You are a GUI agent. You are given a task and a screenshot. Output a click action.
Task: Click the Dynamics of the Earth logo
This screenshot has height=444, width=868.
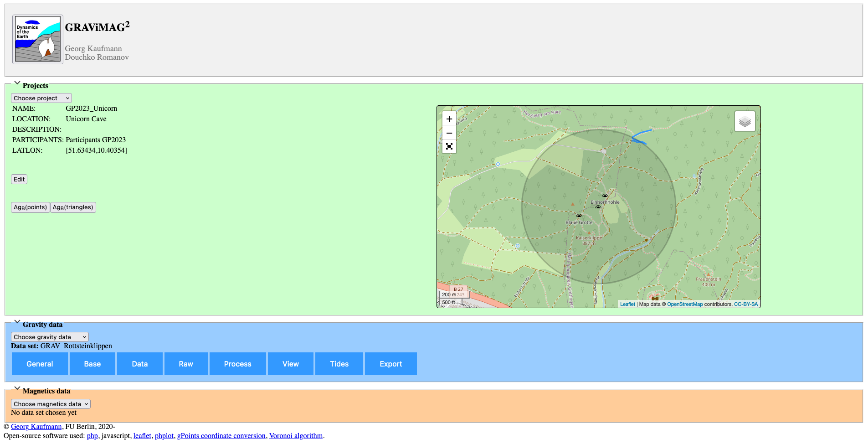tap(38, 39)
